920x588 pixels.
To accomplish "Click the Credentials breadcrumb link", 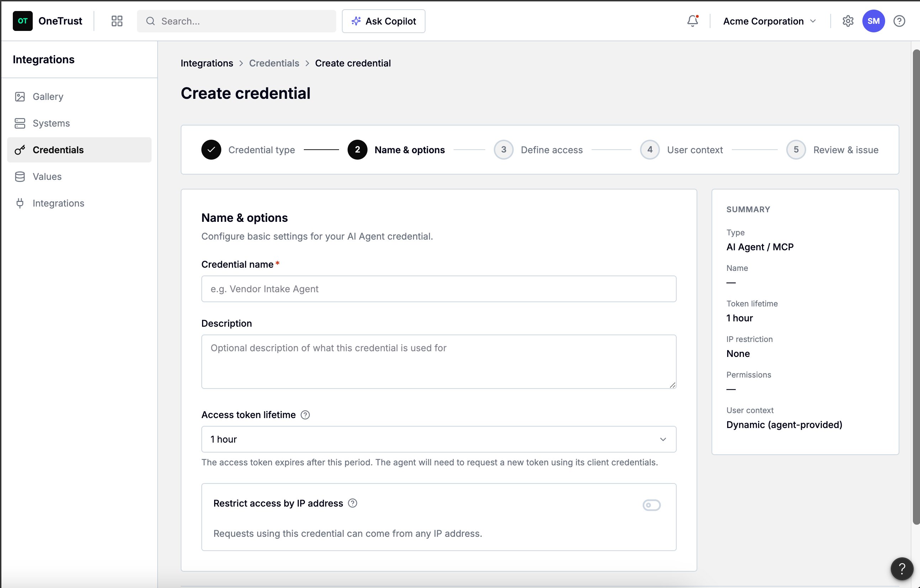I will coord(274,63).
